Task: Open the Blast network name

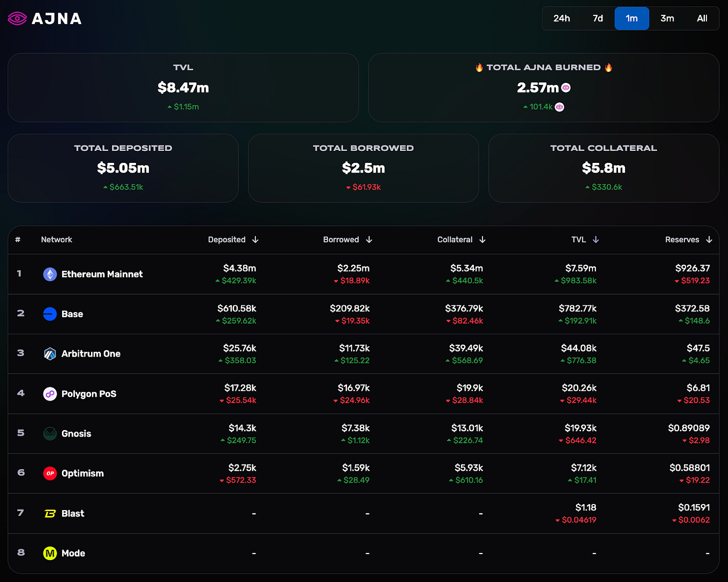Action: tap(72, 514)
